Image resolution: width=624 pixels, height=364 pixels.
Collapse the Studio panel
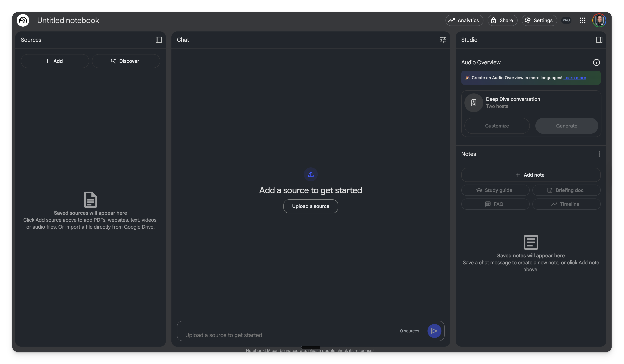pos(599,40)
